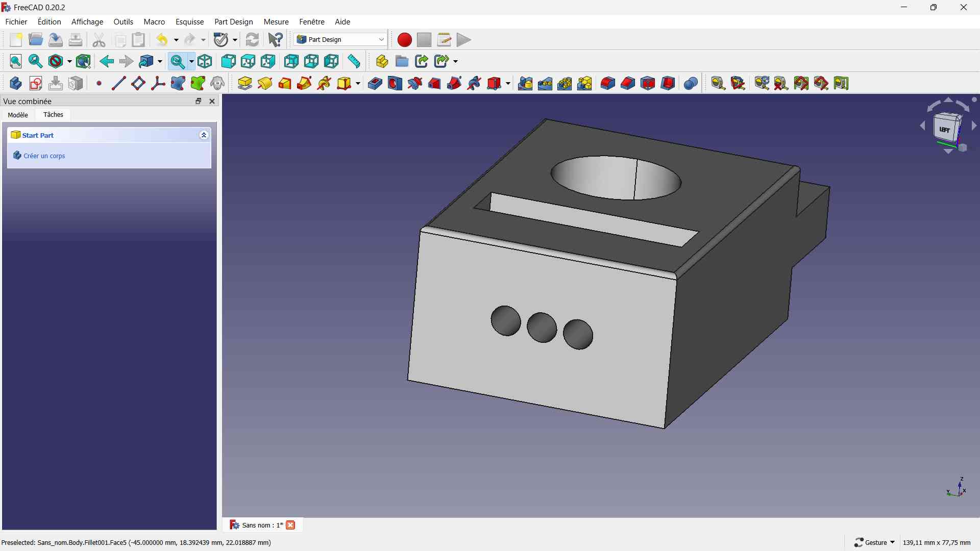
Task: Click the navigation cube LEFT face
Action: pos(944,130)
